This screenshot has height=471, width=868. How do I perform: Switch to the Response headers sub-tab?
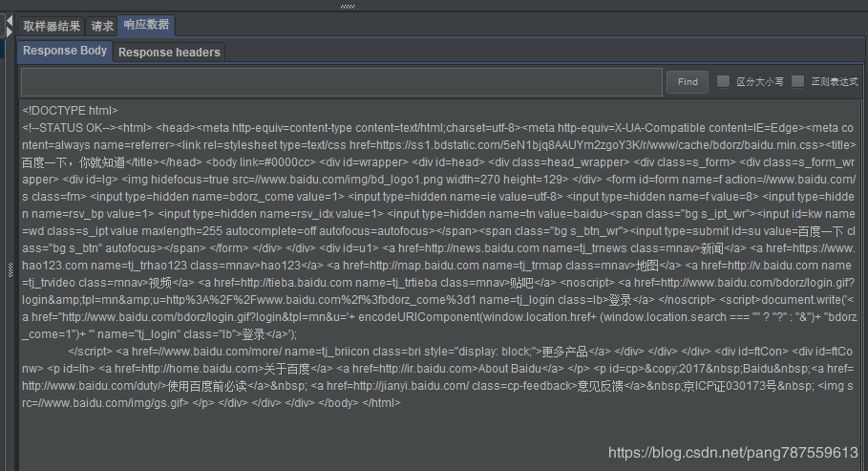[169, 53]
